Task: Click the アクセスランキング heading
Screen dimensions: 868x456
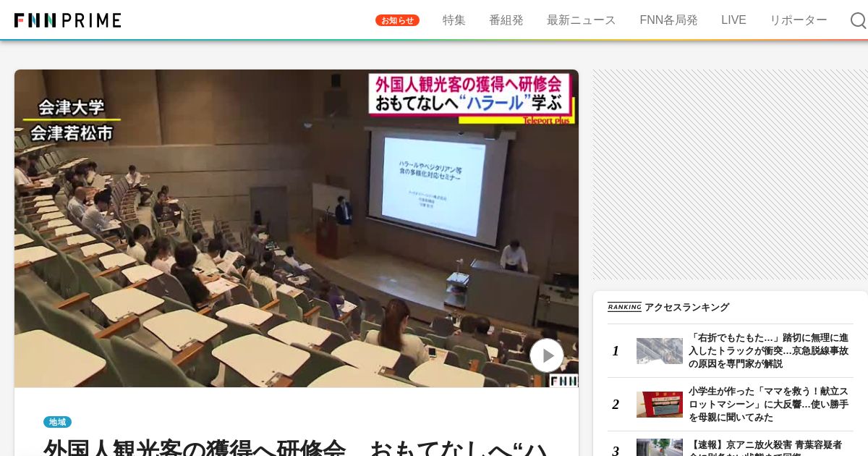Action: point(687,307)
